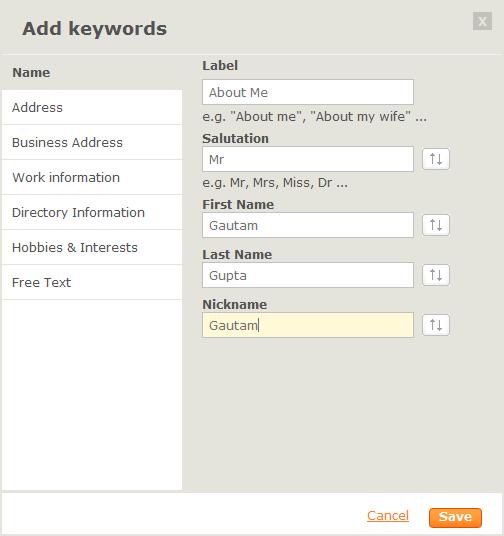Click the Cancel link
504x536 pixels.
click(x=388, y=515)
